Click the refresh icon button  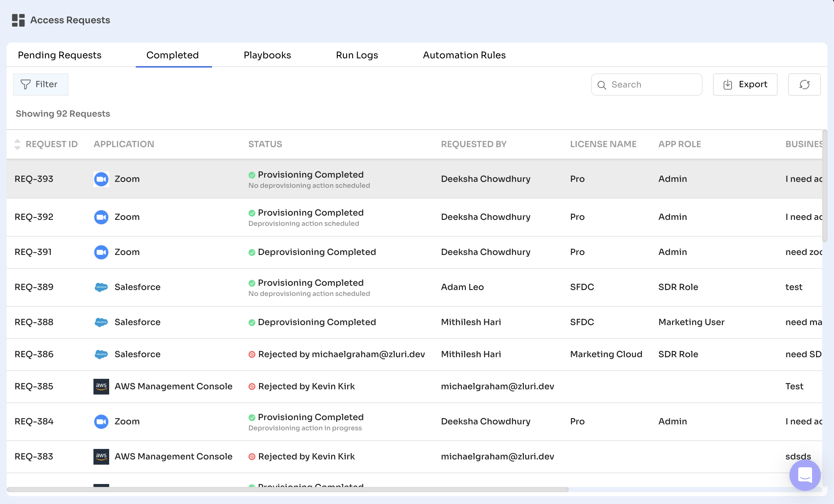(x=804, y=85)
